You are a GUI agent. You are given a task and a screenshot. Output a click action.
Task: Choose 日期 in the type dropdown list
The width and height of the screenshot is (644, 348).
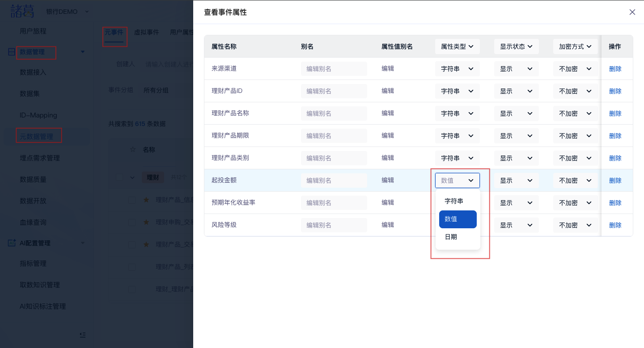point(451,237)
